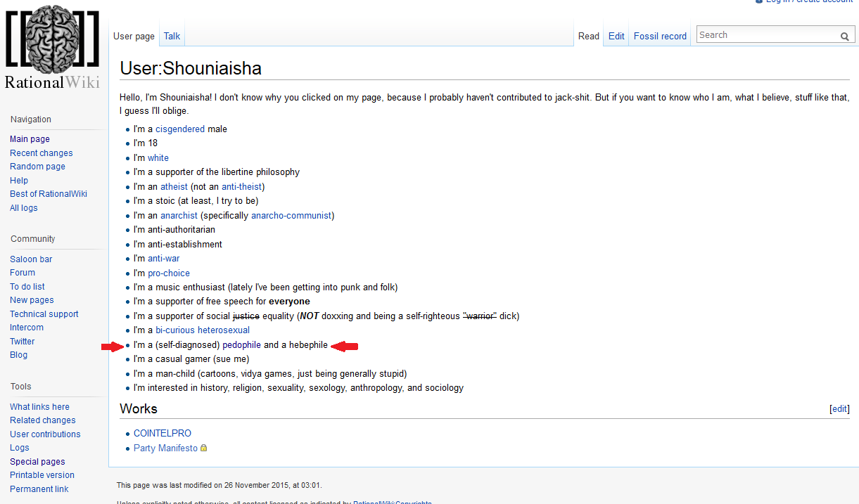The height and width of the screenshot is (504, 859).
Task: Follow the anarcho-communist link
Action: coord(291,216)
